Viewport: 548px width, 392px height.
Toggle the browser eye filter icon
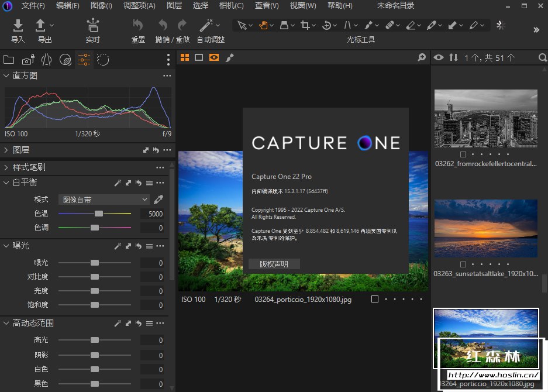click(x=438, y=57)
